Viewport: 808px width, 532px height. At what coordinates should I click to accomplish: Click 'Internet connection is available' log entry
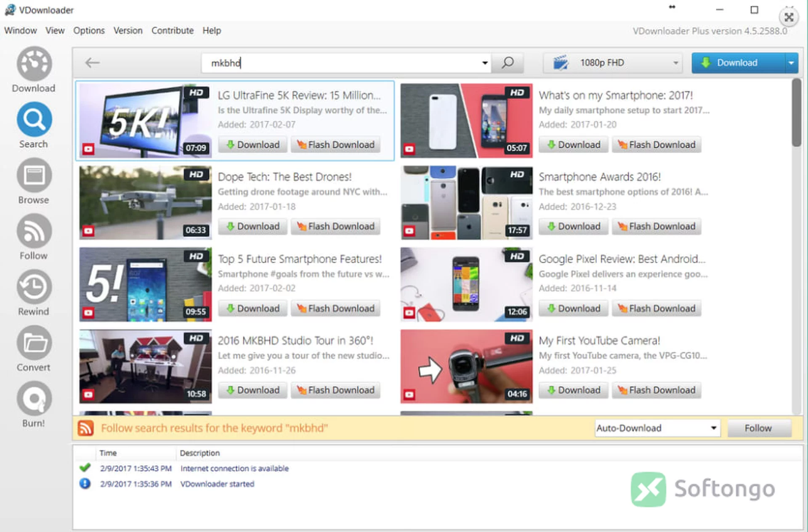(234, 468)
